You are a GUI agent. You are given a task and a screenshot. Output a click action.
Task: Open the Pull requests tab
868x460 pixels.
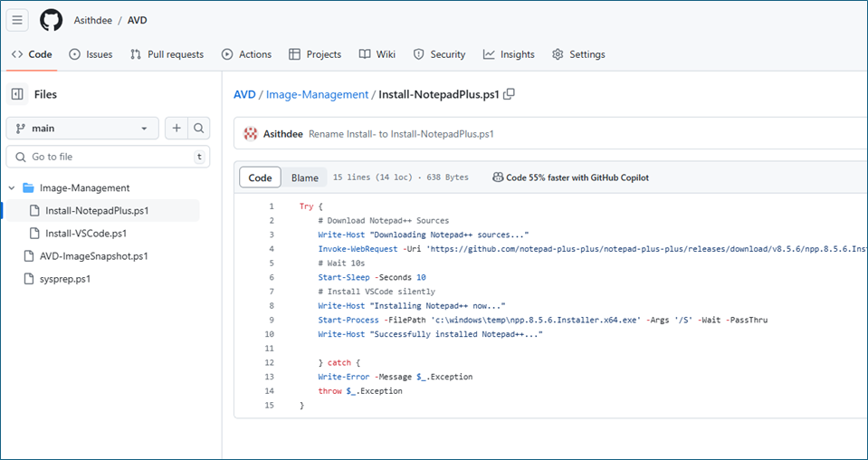pos(167,54)
